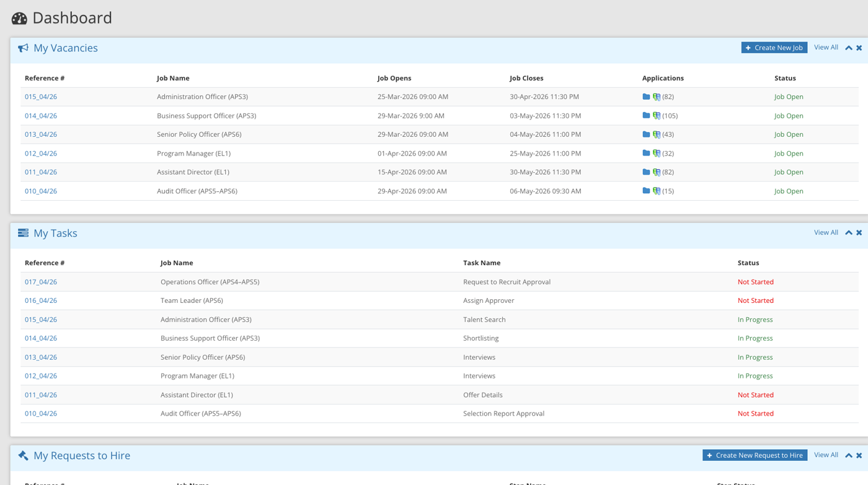Open reference 010_04/26 in My Tasks

pos(41,414)
